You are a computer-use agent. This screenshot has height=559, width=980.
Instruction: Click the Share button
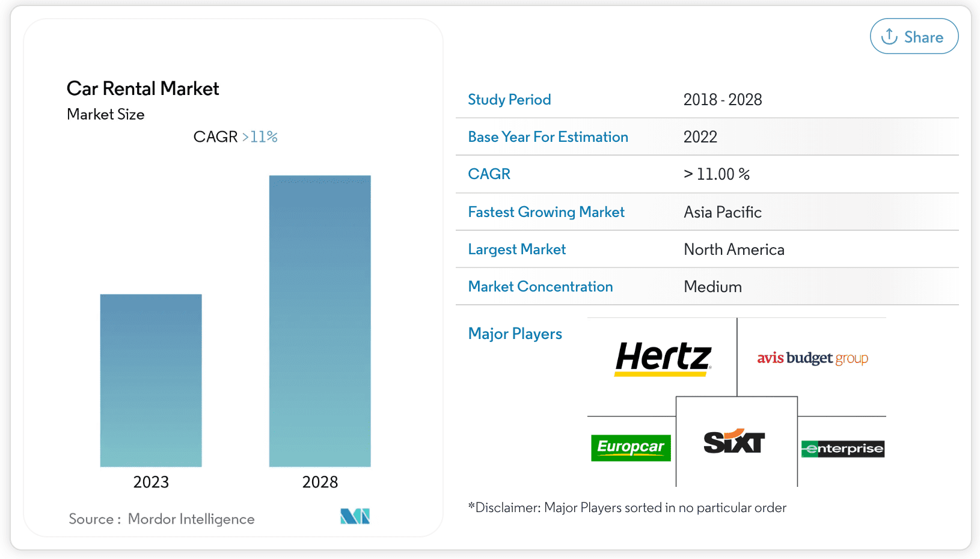(x=914, y=37)
